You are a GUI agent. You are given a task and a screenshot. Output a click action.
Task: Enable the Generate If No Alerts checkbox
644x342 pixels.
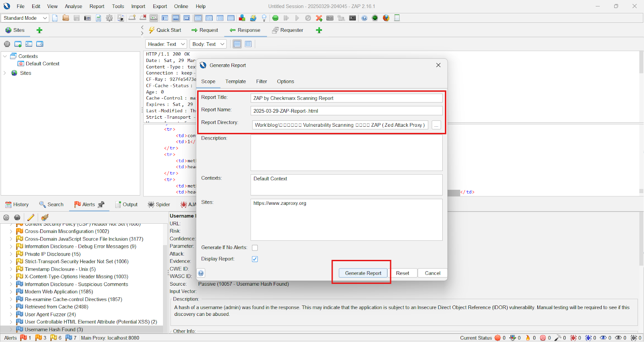(255, 248)
